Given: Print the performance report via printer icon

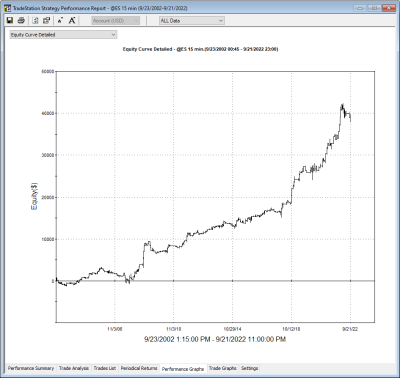Looking at the screenshot, I should click(x=21, y=20).
